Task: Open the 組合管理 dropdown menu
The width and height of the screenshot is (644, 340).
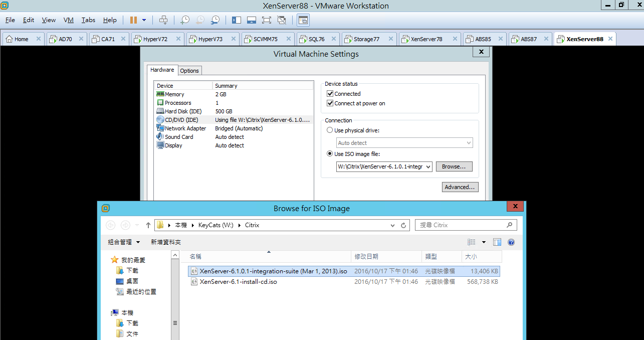Action: click(124, 242)
